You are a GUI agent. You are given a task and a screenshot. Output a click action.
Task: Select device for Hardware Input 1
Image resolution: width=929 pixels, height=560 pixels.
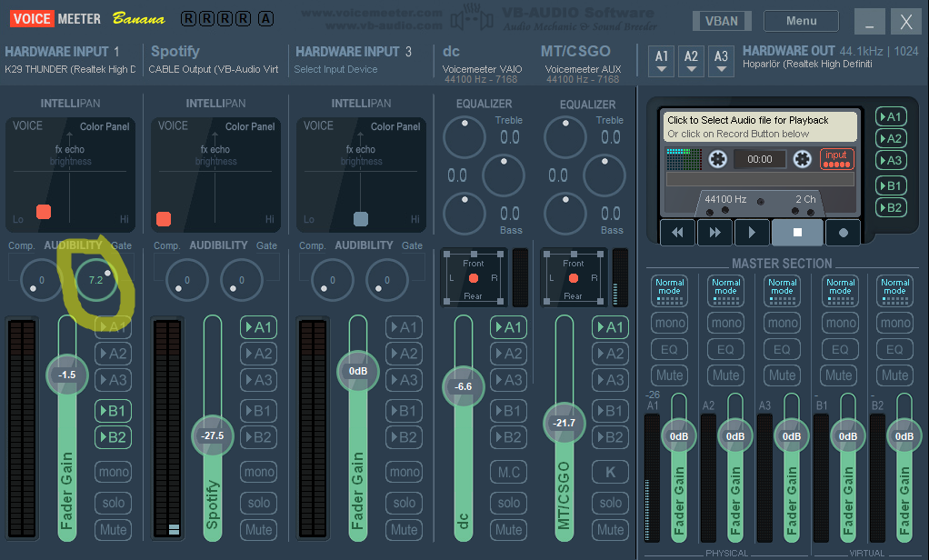coord(70,69)
